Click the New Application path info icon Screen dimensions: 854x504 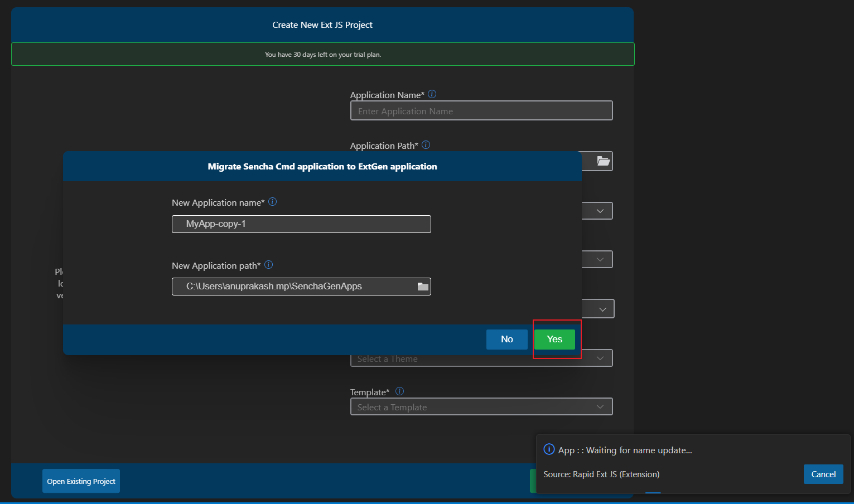[x=268, y=265]
